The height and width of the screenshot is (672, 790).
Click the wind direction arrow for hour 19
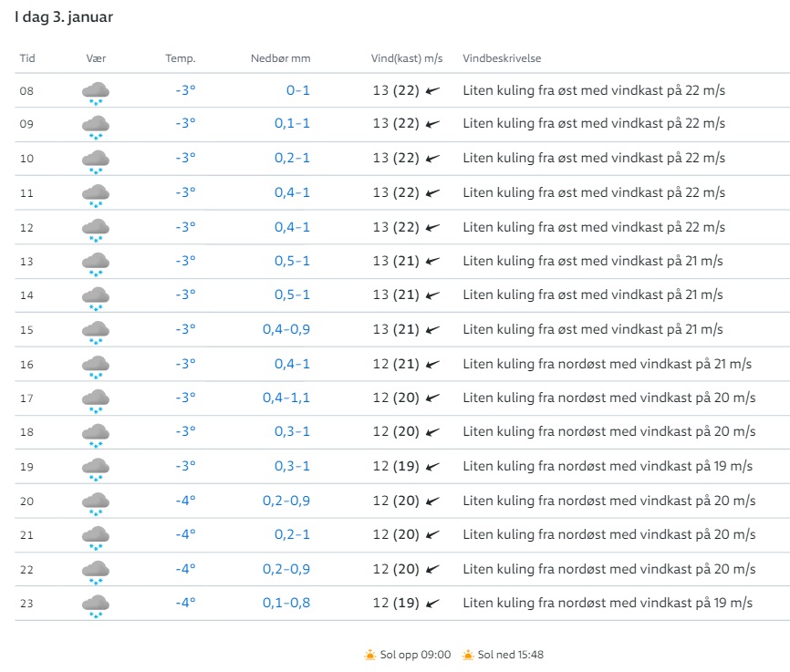pos(432,466)
